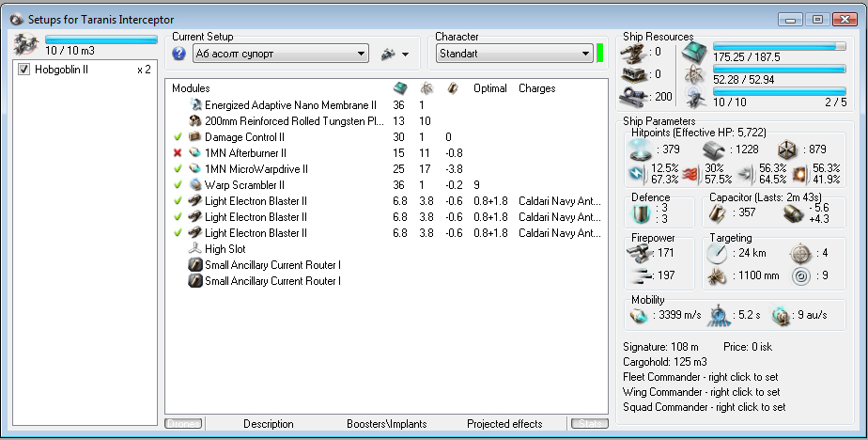Click the Modules column header
This screenshot has height=440, width=868.
tap(191, 88)
